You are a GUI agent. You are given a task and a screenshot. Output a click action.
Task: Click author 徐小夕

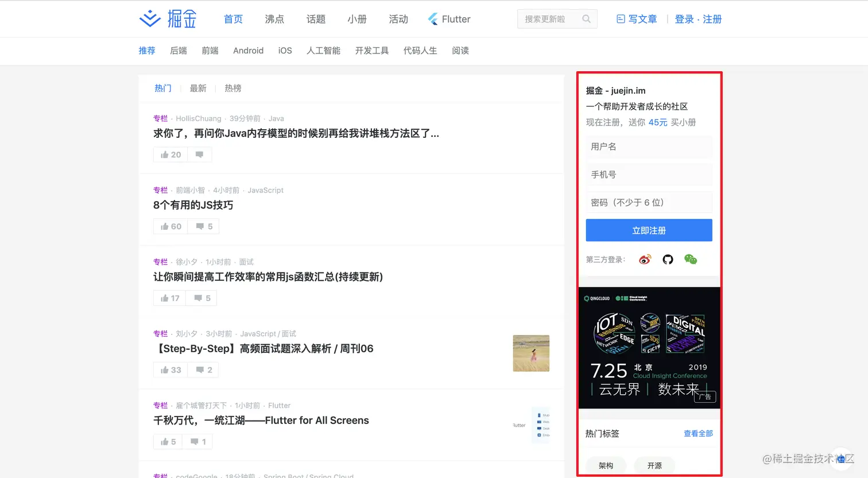(187, 262)
